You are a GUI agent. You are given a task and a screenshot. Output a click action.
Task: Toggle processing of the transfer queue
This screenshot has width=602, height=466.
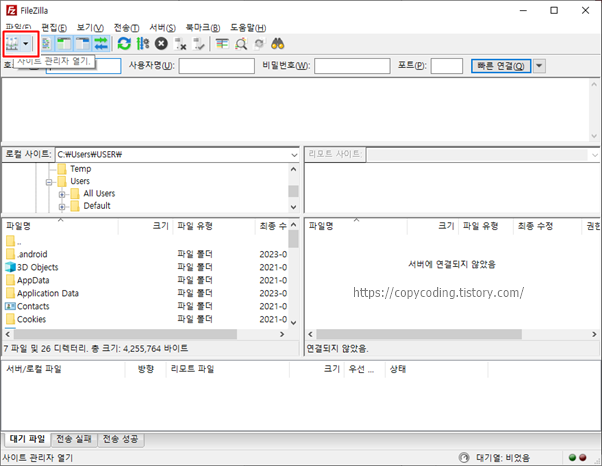tap(143, 44)
